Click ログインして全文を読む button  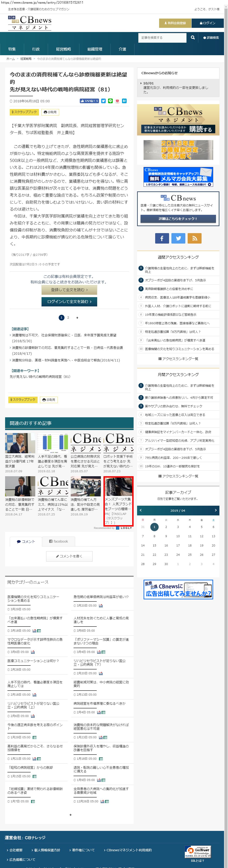(69, 301)
